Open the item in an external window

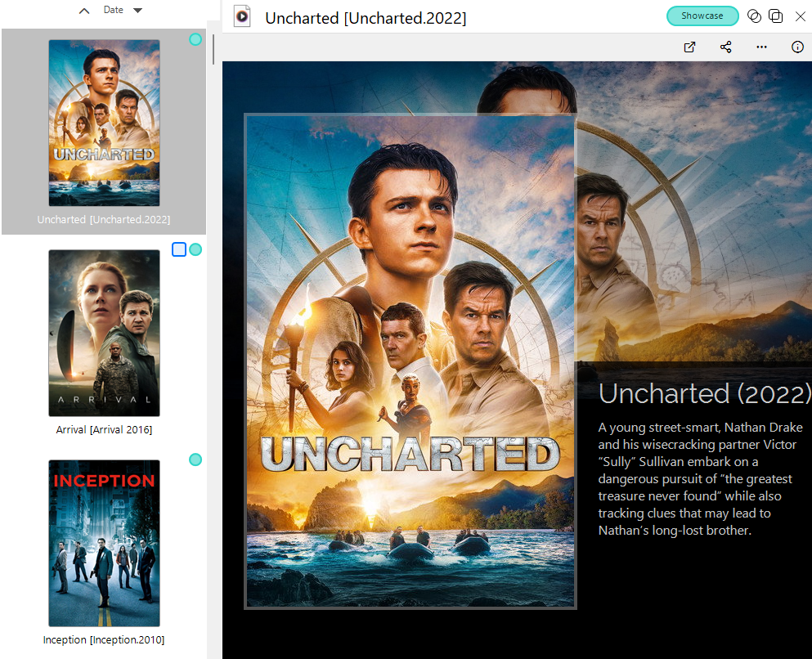(x=689, y=47)
